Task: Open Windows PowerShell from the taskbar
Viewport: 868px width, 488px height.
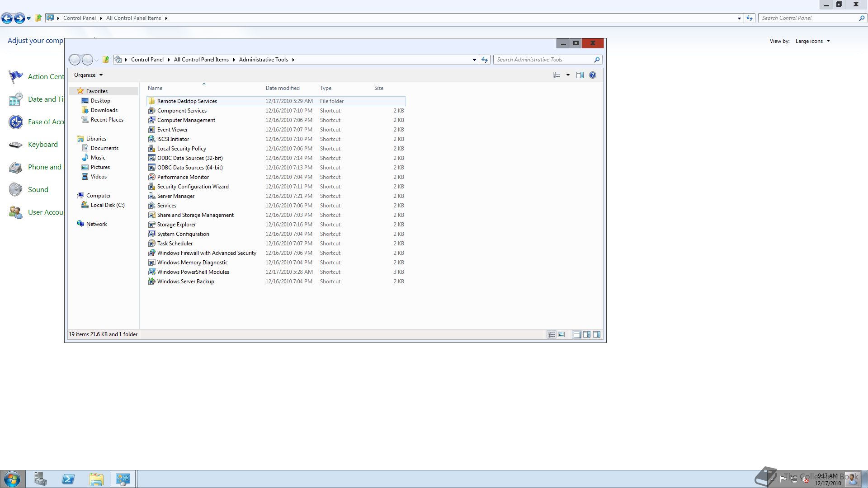Action: (x=68, y=479)
